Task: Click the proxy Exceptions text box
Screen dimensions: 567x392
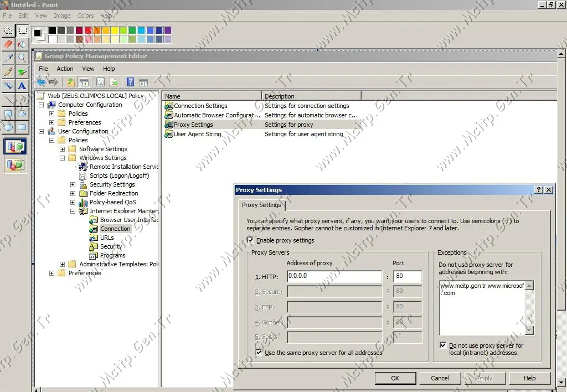Action: point(483,308)
